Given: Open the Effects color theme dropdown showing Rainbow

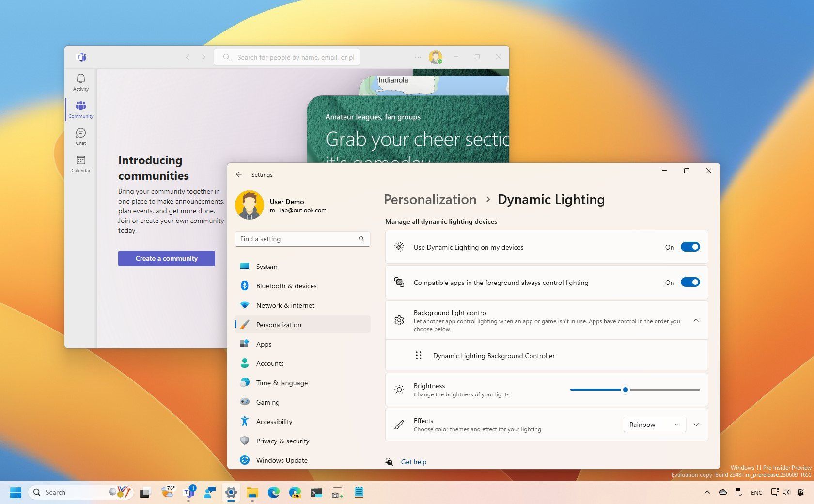Looking at the screenshot, I should 654,425.
